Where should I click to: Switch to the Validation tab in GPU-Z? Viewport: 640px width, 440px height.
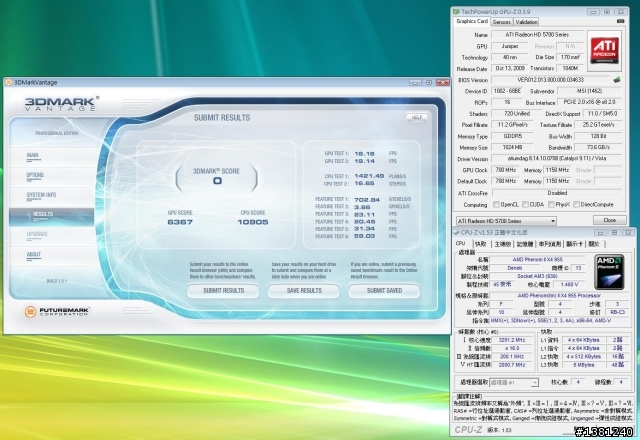[x=526, y=22]
